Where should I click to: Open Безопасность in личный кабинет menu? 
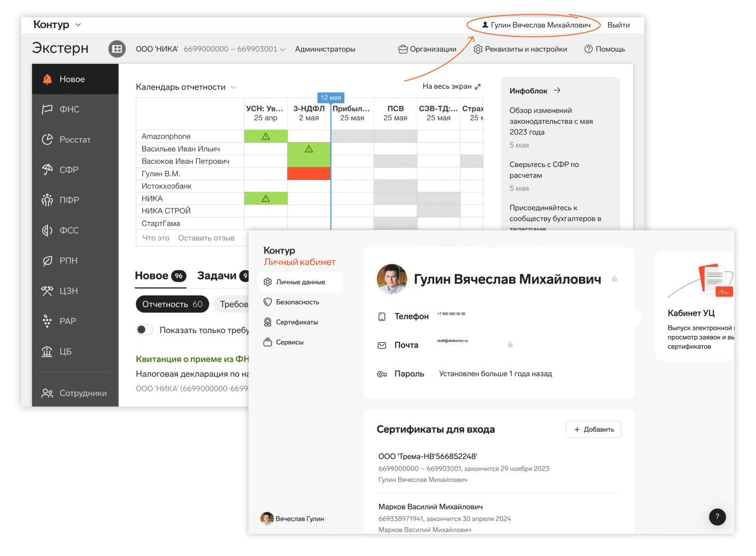point(297,302)
